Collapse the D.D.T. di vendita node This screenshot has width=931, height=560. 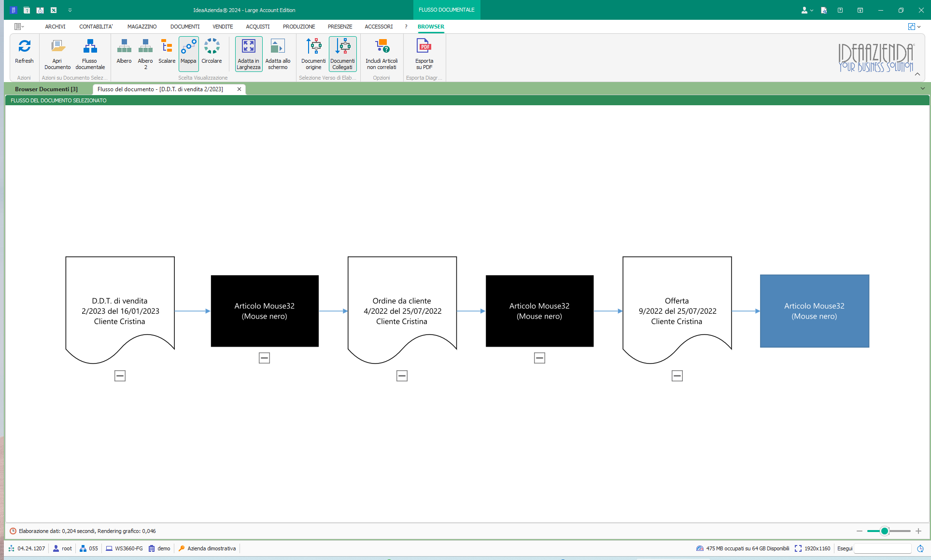[120, 376]
